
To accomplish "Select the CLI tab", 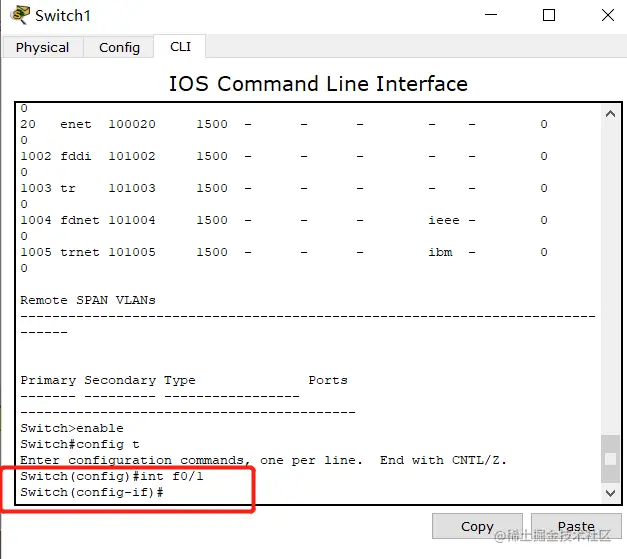I will 180,47.
